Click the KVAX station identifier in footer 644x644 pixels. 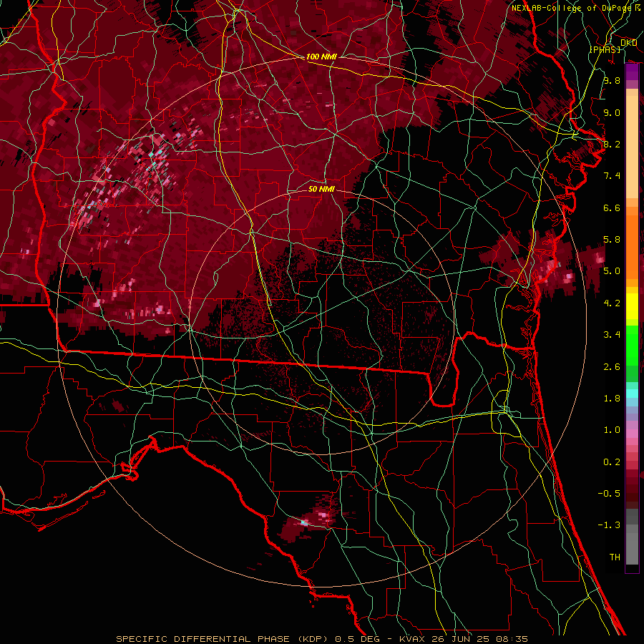click(412, 639)
